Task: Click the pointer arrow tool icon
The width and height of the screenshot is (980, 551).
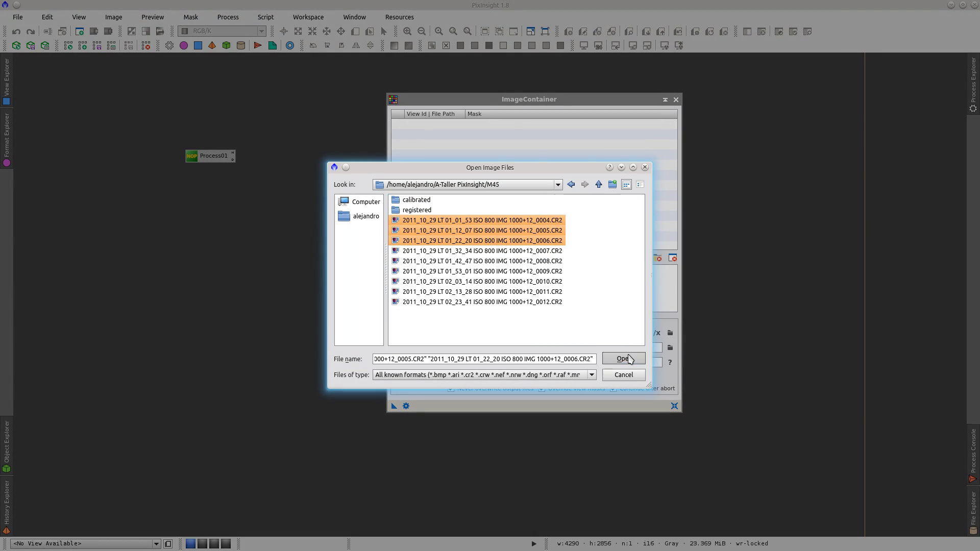Action: (x=384, y=32)
